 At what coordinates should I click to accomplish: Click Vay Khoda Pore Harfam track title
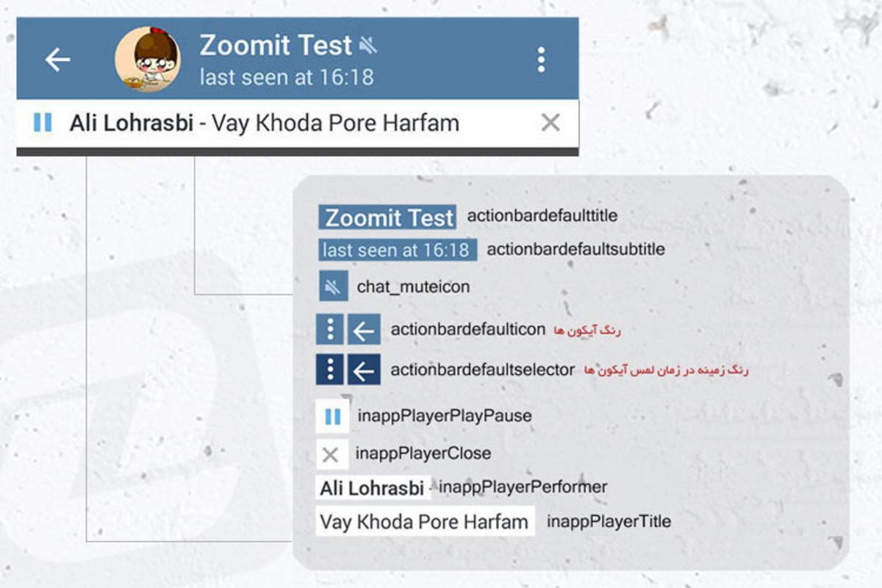pos(335,123)
